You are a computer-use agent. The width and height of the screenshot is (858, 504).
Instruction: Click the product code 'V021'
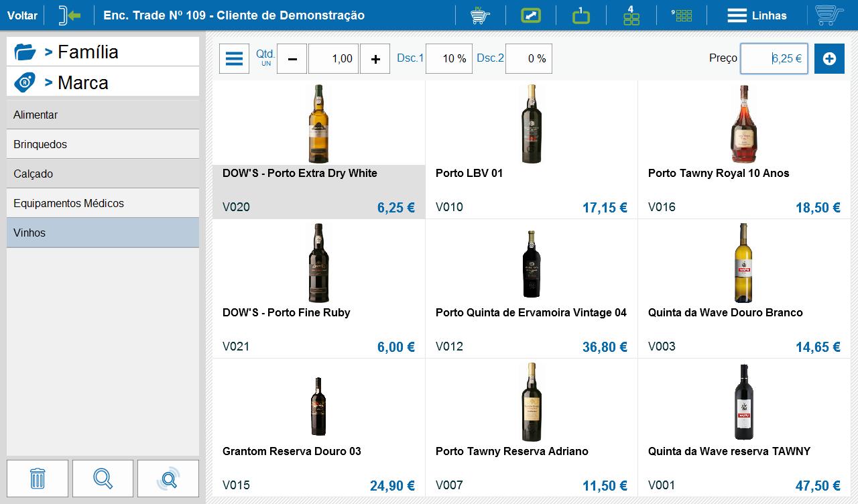coord(236,346)
